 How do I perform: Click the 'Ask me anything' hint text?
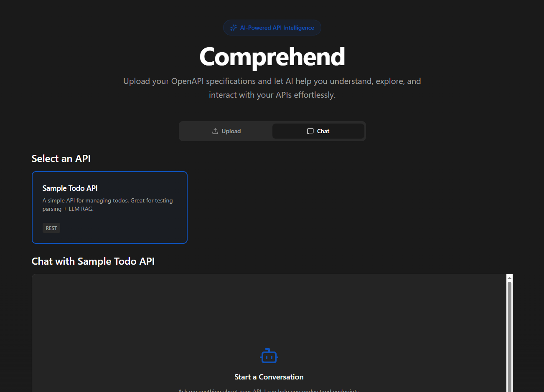click(x=269, y=390)
